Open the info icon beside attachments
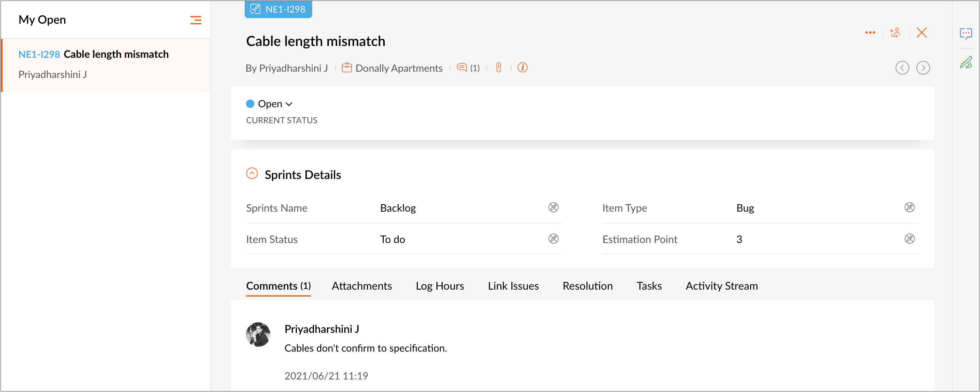Viewport: 980px width, 392px height. (x=522, y=68)
